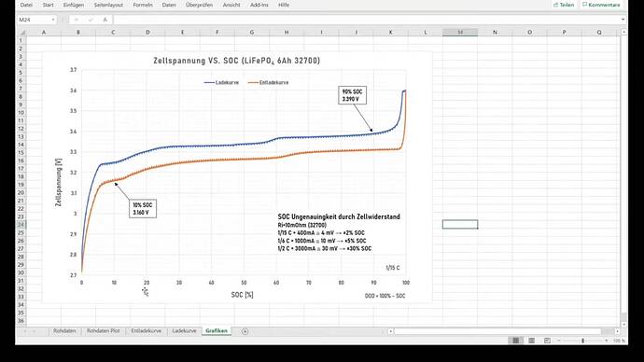Screen dimensions: 644x362
Task: Switch to the Rohdaten sheet tab
Action: 64,331
